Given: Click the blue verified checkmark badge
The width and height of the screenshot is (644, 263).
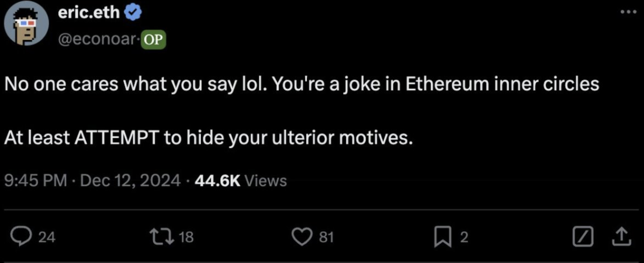Looking at the screenshot, I should point(131,12).
